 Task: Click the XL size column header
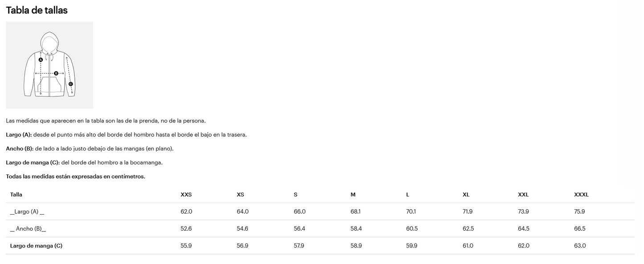click(466, 195)
